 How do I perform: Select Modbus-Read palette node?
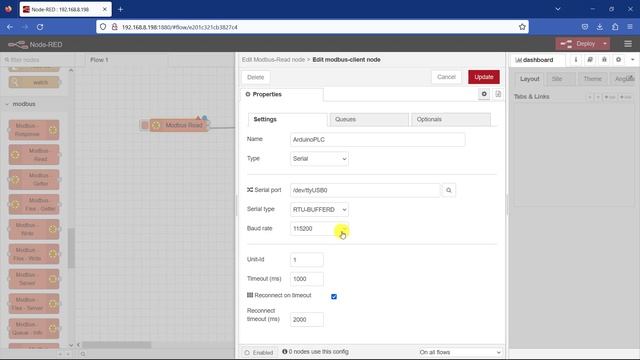click(x=34, y=155)
